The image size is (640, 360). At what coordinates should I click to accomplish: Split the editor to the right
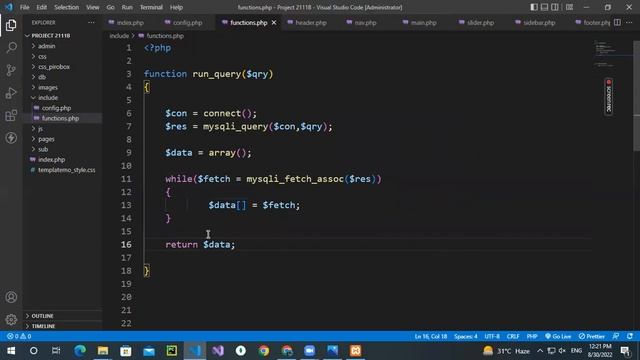tap(617, 22)
